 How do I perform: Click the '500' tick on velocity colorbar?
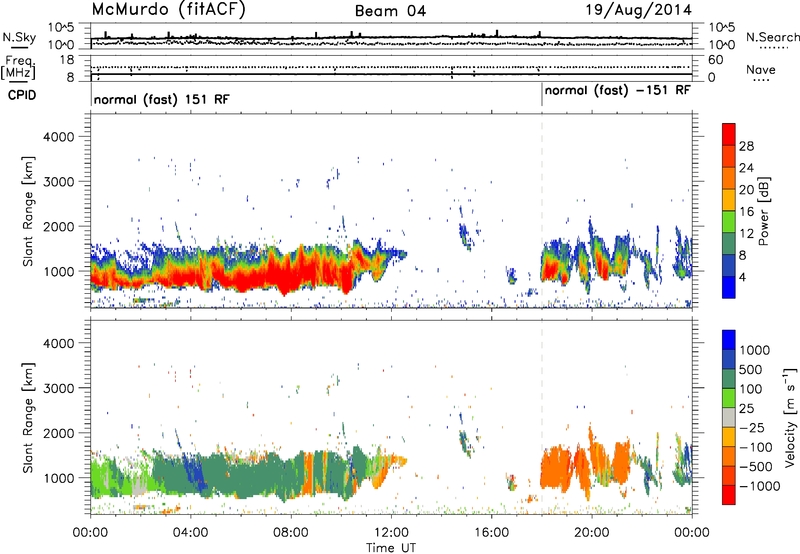point(751,370)
